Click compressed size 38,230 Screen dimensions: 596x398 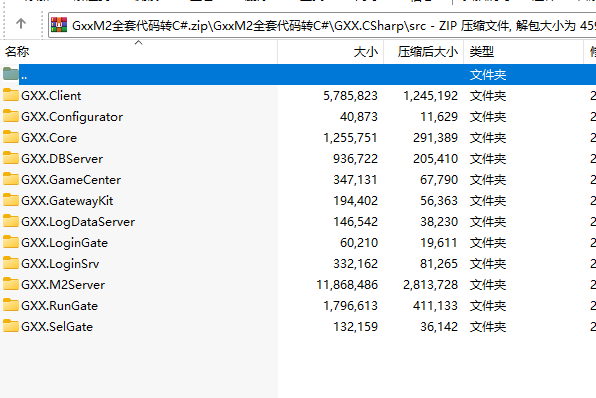tap(439, 222)
